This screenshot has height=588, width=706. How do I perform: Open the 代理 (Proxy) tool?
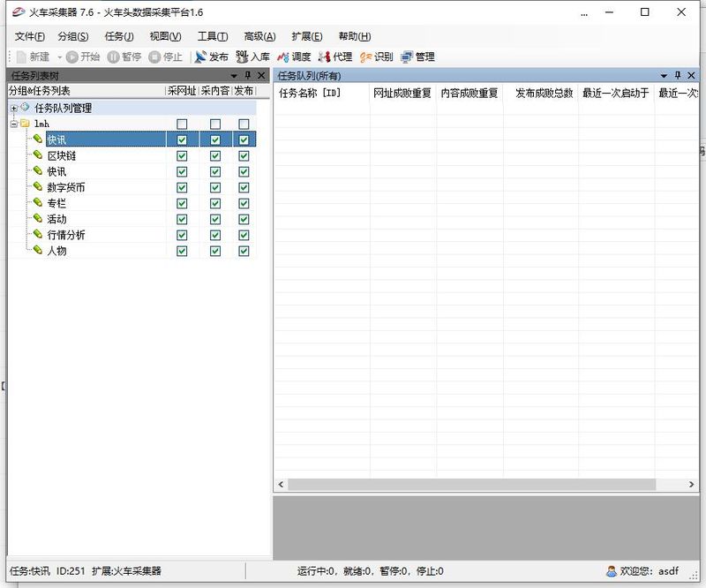[x=335, y=57]
